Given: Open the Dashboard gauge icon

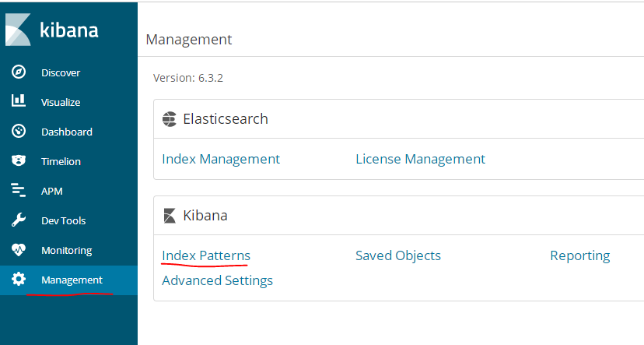Looking at the screenshot, I should point(19,131).
